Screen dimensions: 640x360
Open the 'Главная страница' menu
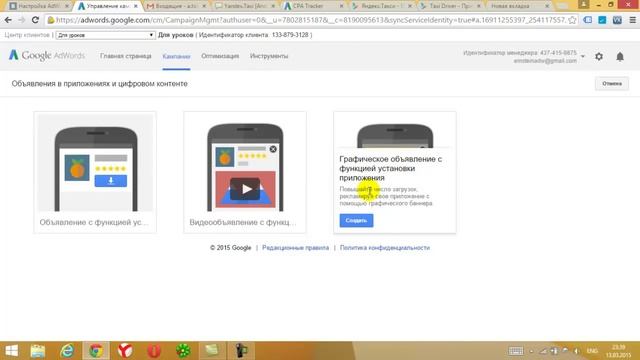coord(126,56)
